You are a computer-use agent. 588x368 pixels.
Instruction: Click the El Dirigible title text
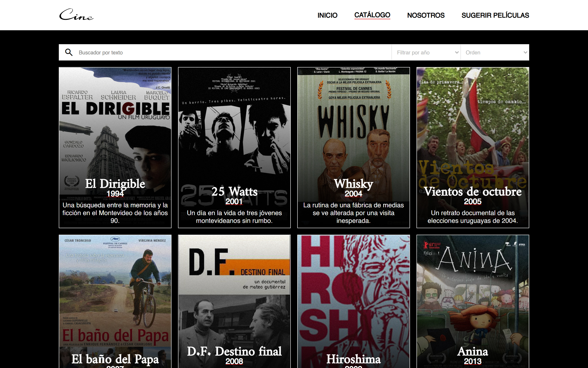click(x=115, y=184)
